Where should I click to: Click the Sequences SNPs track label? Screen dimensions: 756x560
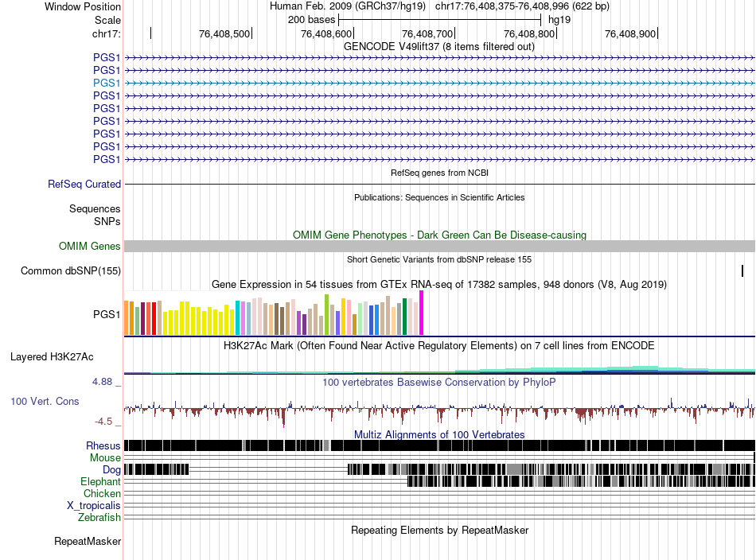[95, 215]
